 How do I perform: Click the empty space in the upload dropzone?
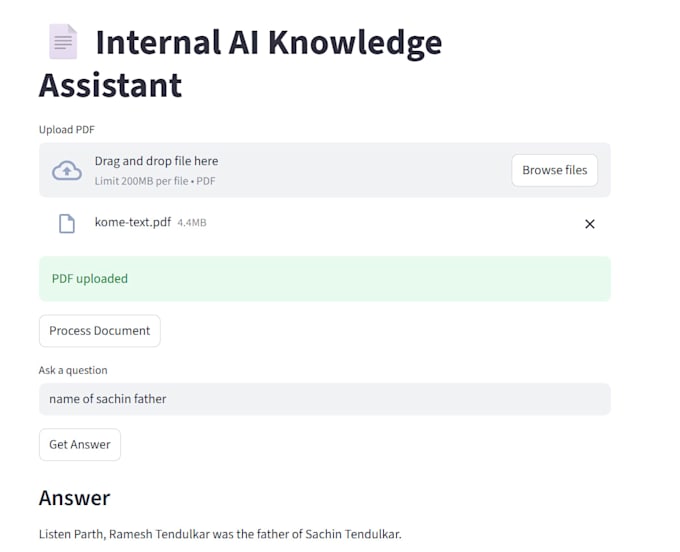point(364,170)
